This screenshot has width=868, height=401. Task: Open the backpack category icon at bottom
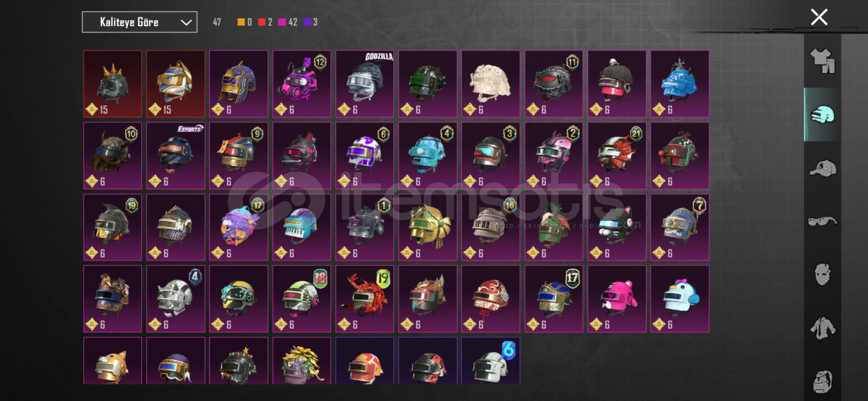click(x=822, y=381)
